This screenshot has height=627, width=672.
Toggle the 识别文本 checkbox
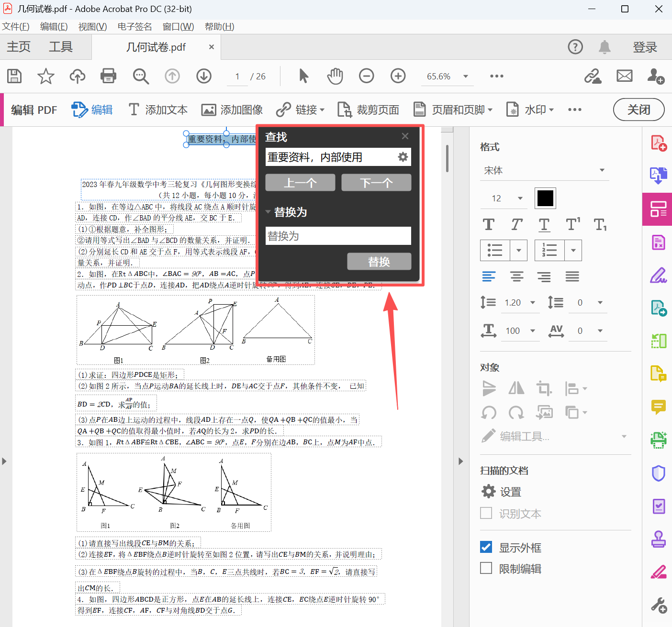(x=486, y=513)
